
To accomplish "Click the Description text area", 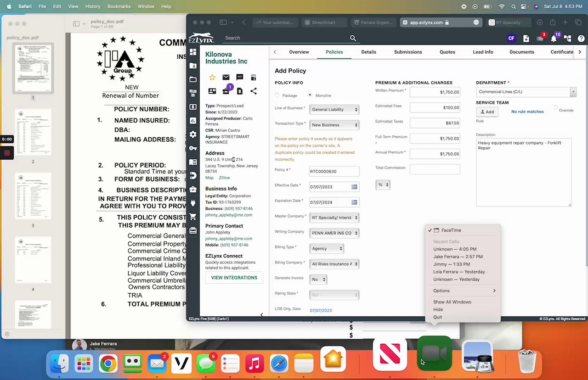I will pos(524,173).
